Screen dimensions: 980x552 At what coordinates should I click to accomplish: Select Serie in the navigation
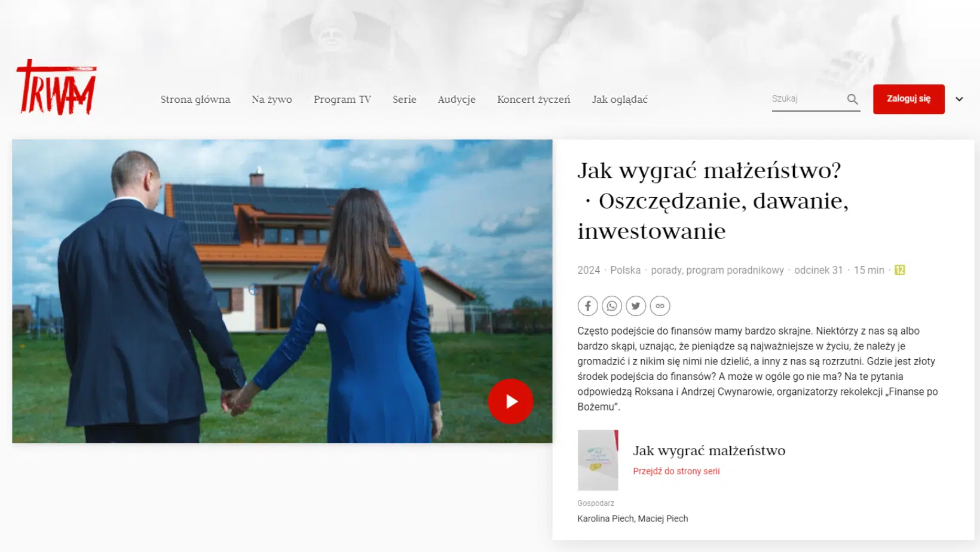coord(404,99)
